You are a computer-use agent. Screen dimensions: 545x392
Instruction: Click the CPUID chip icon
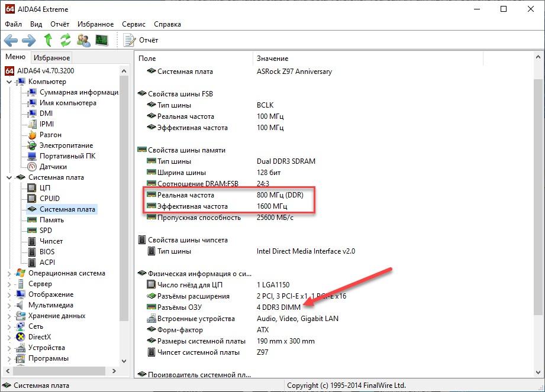pyautogui.click(x=32, y=199)
